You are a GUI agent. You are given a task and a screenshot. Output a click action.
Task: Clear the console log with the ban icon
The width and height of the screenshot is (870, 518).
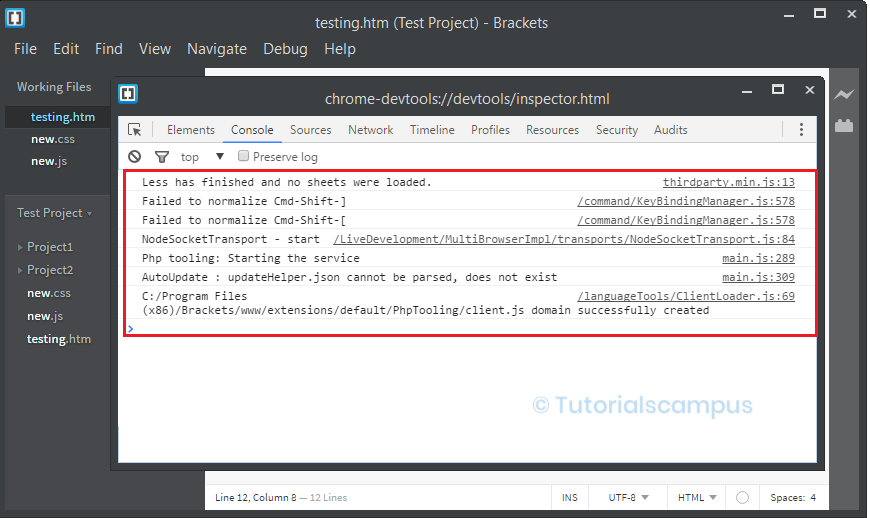tap(134, 157)
